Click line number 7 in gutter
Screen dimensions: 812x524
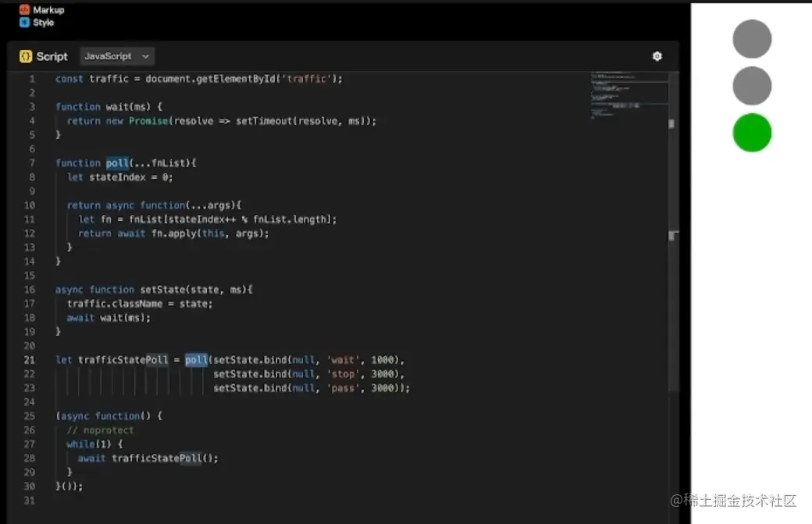tap(32, 162)
